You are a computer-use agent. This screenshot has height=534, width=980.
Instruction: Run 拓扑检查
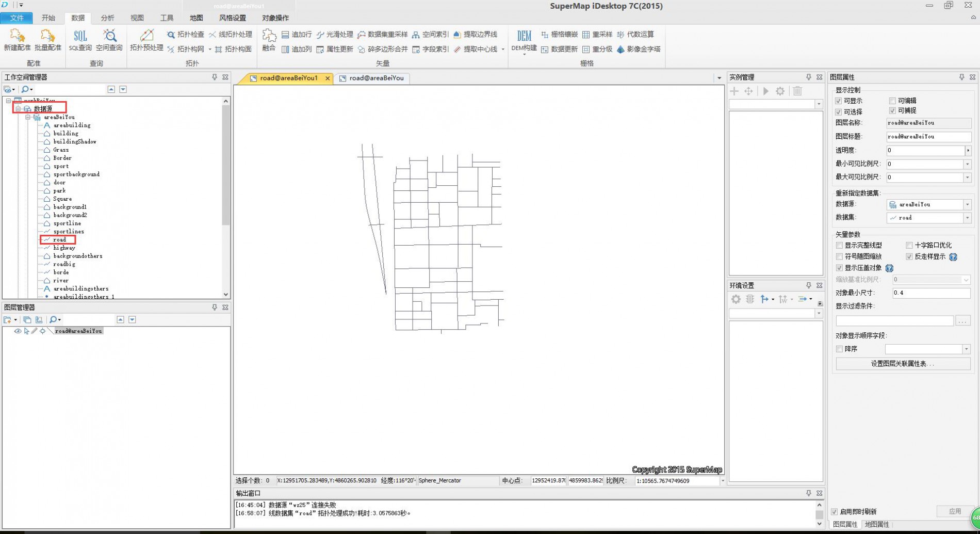(x=185, y=35)
